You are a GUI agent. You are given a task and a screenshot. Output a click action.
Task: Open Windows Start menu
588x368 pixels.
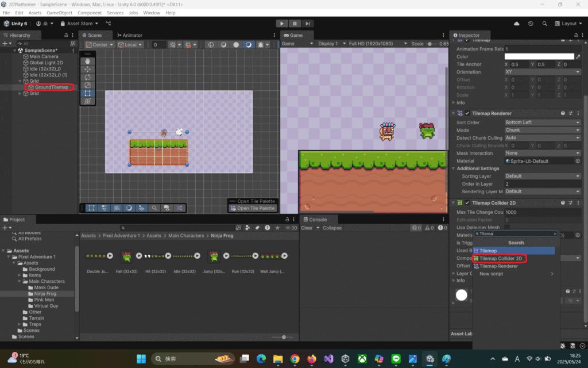[141, 359]
